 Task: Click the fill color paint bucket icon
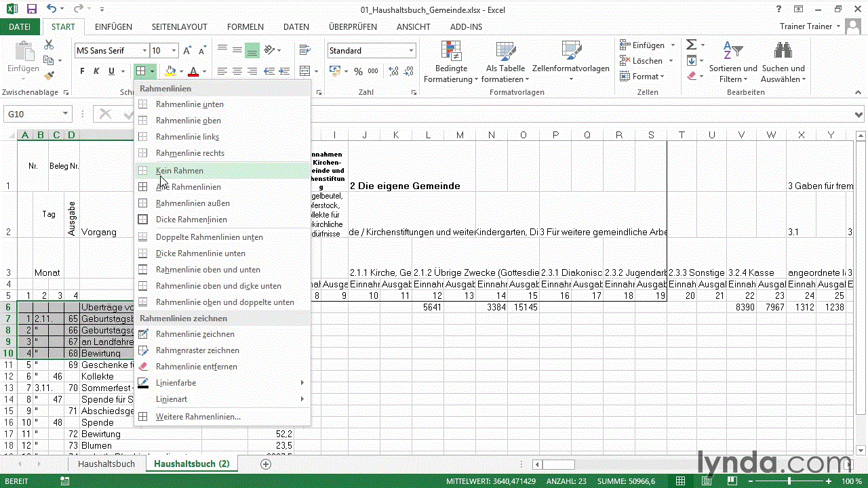[170, 71]
